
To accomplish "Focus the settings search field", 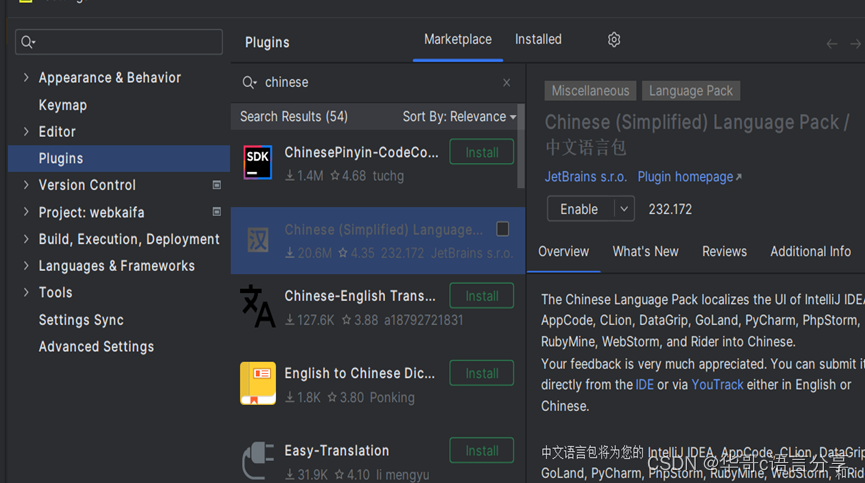I will [x=119, y=42].
